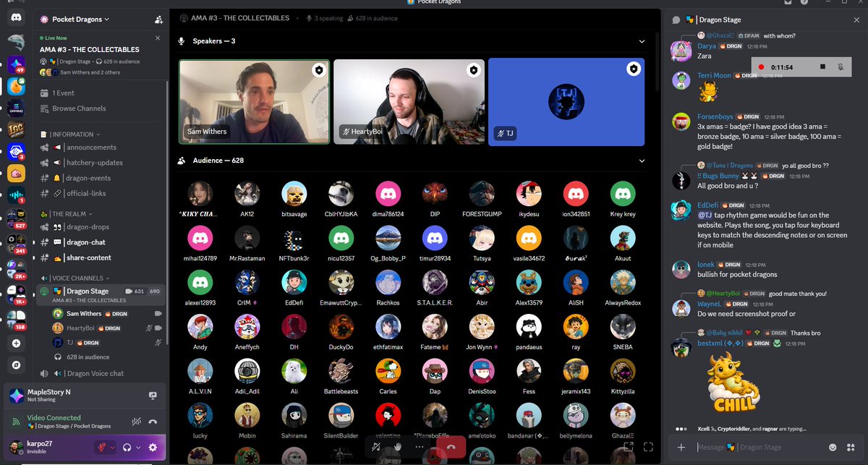This screenshot has width=868, height=465.
Task: Click the recording stop square button
Action: (822, 67)
